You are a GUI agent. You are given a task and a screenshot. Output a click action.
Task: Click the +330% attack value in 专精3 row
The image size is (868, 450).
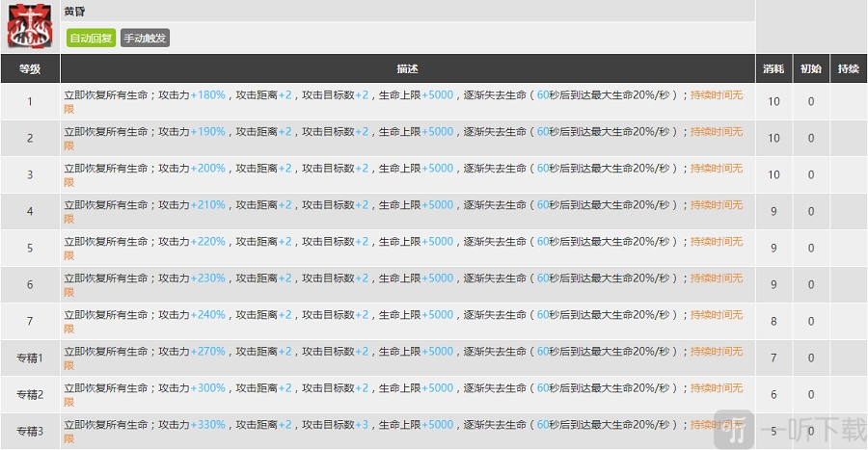coord(207,425)
